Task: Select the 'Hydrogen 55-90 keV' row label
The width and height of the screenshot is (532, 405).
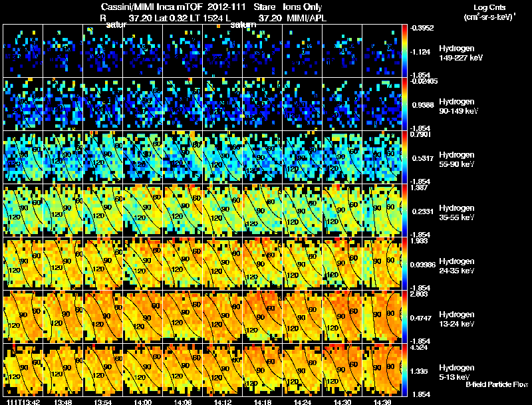Action: pyautogui.click(x=457, y=160)
